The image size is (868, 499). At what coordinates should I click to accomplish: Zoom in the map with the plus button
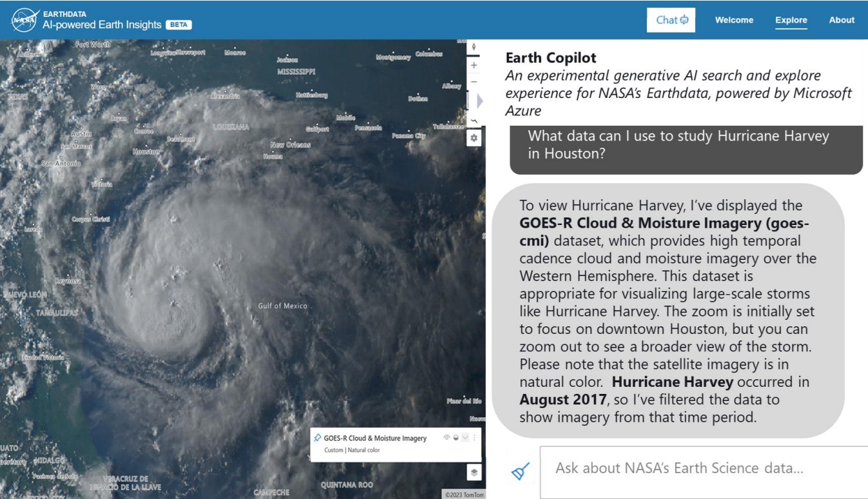(474, 65)
